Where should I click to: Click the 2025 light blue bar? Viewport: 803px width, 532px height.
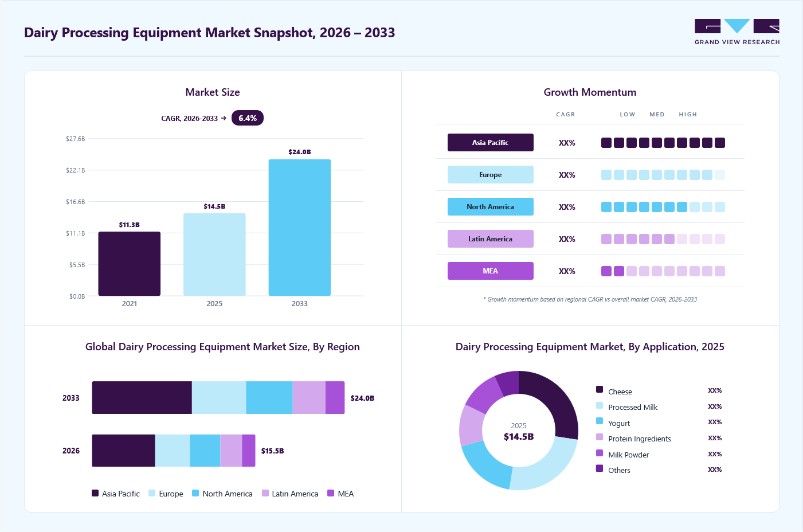(214, 255)
